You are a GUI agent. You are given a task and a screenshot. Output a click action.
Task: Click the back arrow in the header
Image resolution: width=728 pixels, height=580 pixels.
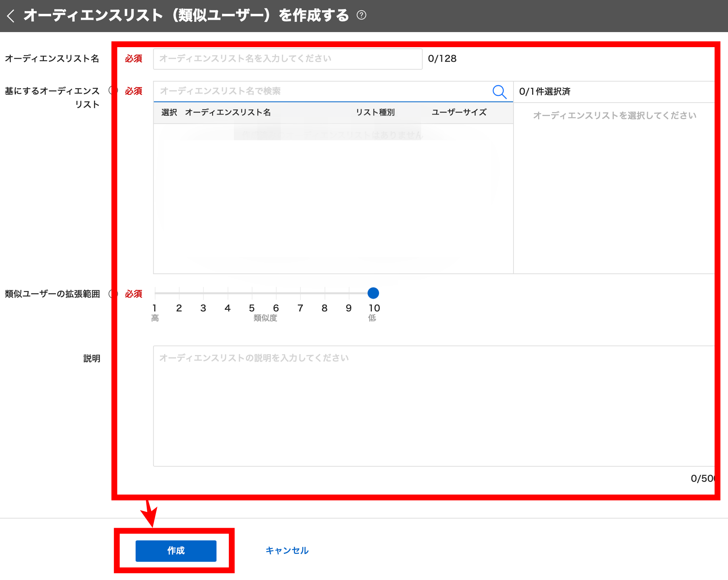pyautogui.click(x=11, y=16)
